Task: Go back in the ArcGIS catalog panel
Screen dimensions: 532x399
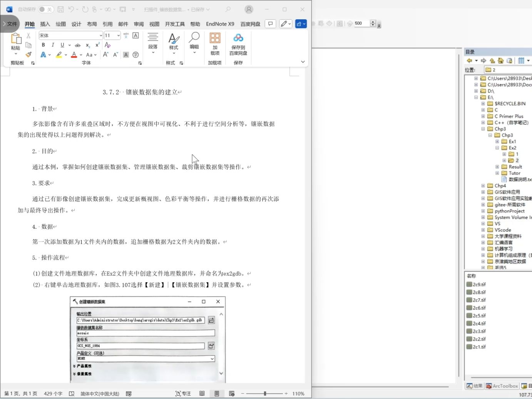Action: coord(469,60)
